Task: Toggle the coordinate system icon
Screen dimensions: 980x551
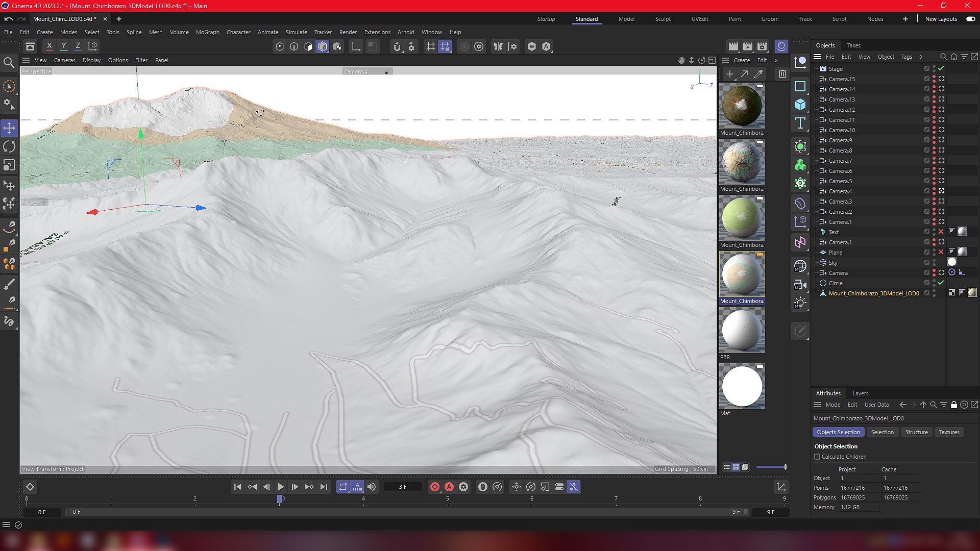Action: [92, 46]
